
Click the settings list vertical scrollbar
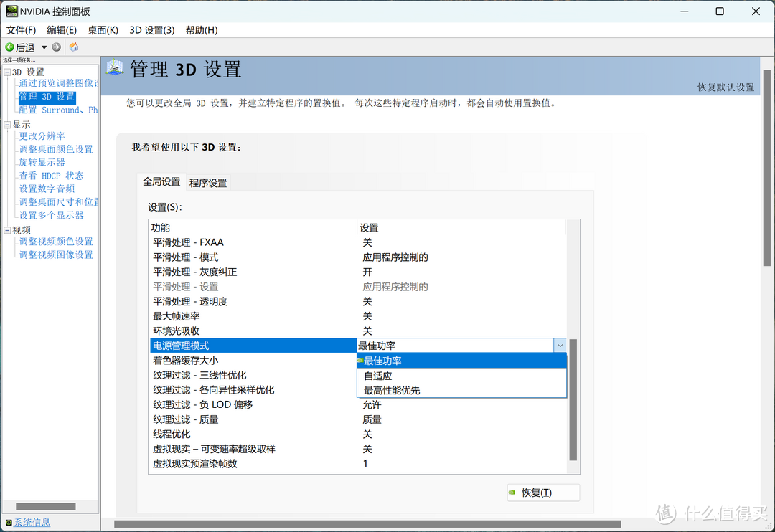[x=573, y=399]
